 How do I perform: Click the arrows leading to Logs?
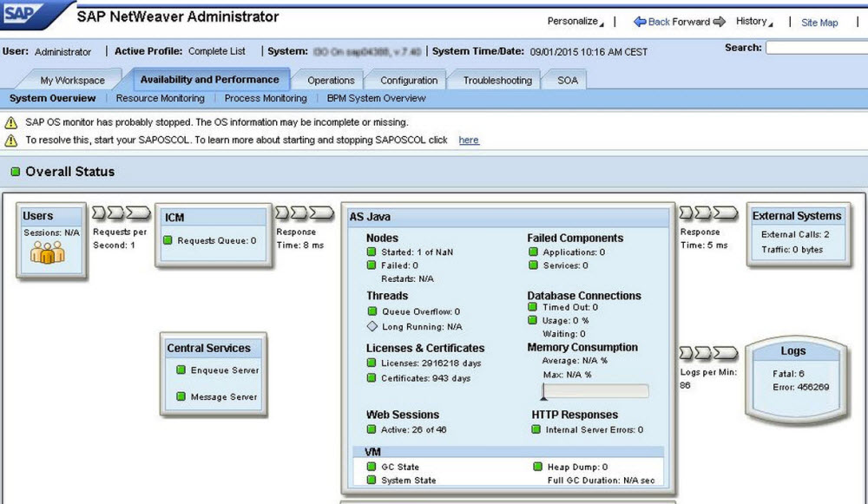click(708, 352)
